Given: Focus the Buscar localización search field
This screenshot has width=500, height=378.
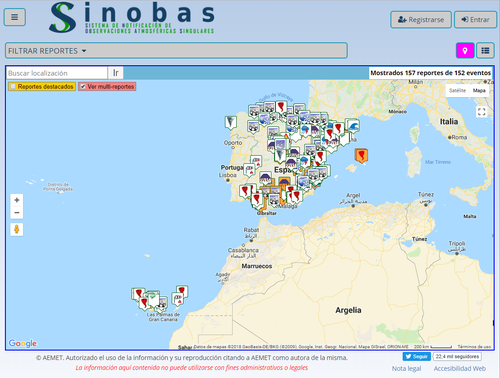Looking at the screenshot, I should (57, 73).
